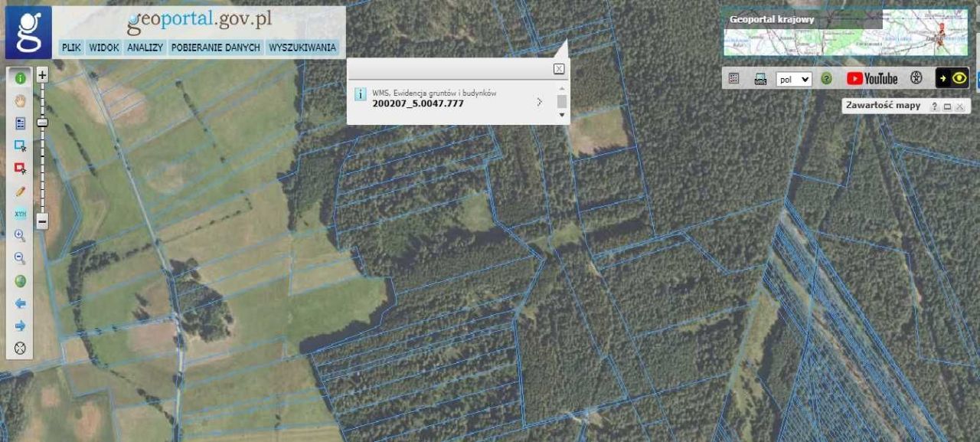Select the red rectangle selection tool

[20, 168]
